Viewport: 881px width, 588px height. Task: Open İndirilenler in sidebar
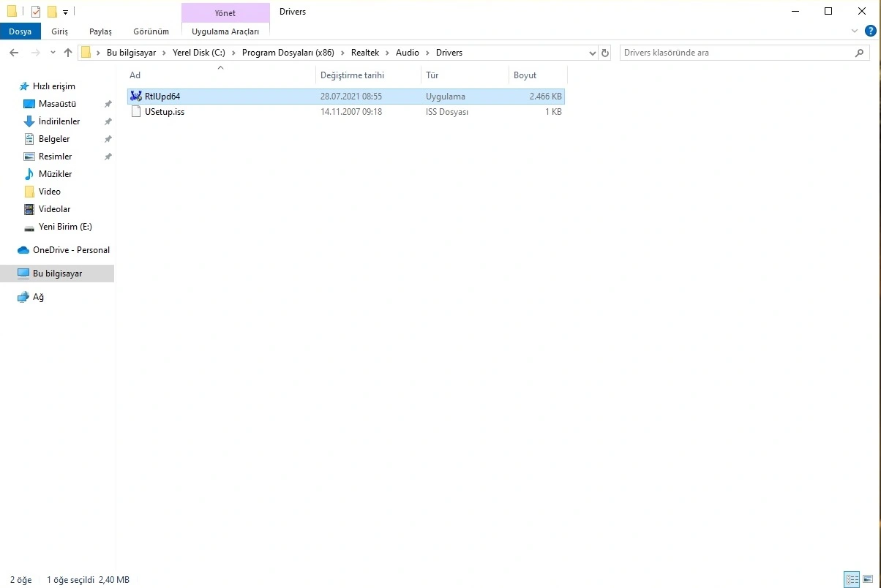(59, 121)
